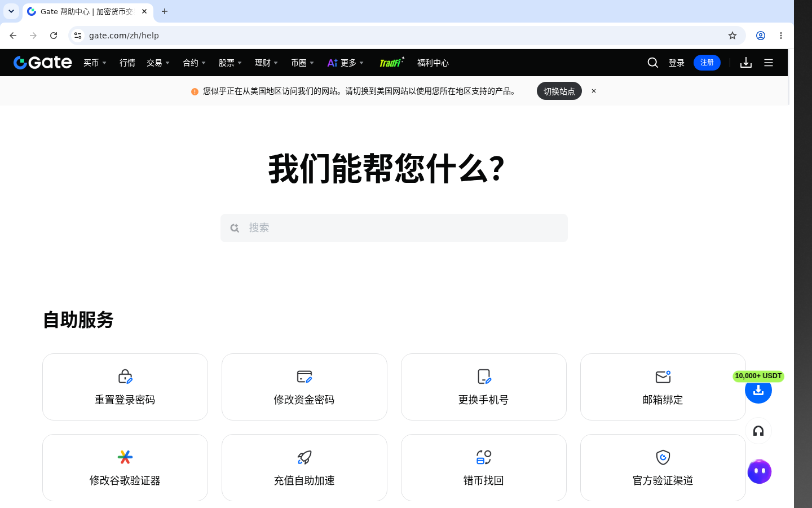Viewport: 812px width, 508px height.
Task: Click the 10,000+ USDT badge
Action: coord(758,376)
